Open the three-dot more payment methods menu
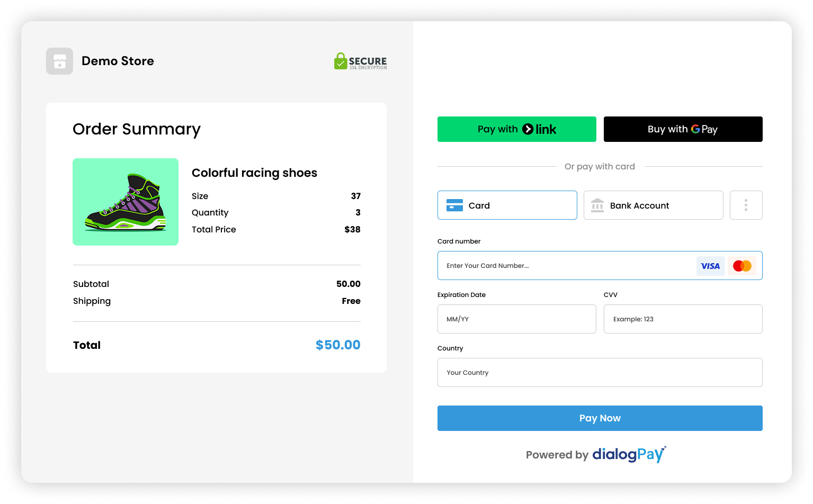Image resolution: width=813 pixels, height=504 pixels. 746,205
